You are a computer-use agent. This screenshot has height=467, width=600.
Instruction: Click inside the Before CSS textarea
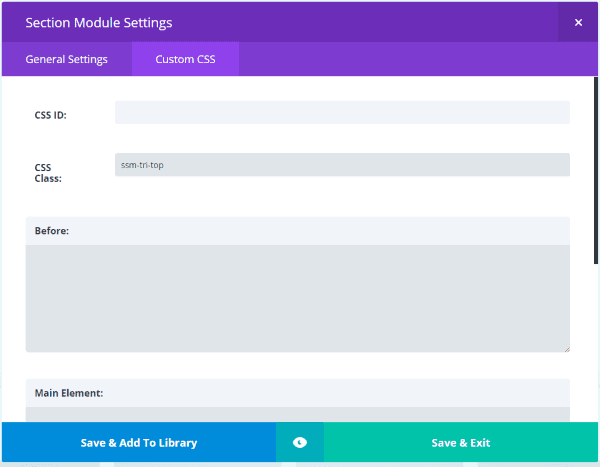(x=297, y=298)
